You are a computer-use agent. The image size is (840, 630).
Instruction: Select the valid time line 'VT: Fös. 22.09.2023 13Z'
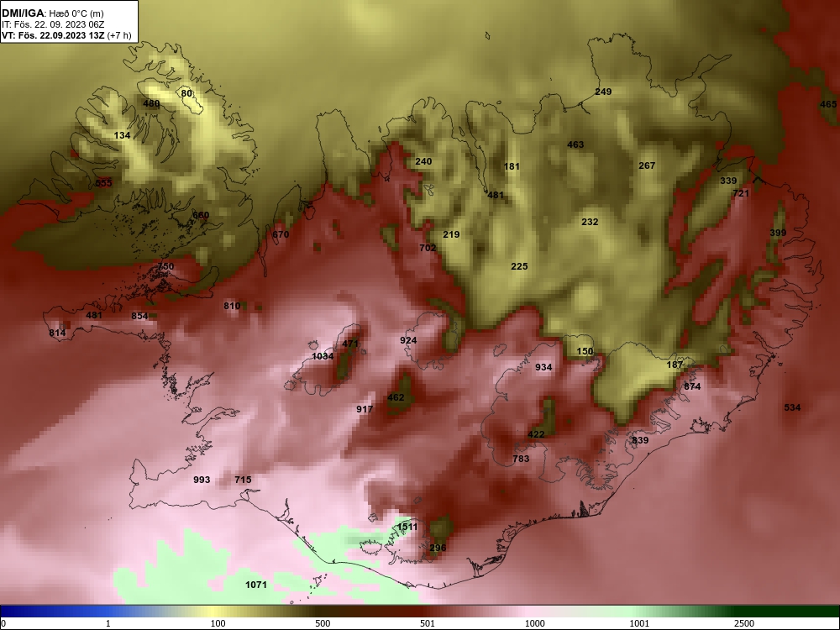tap(54, 36)
